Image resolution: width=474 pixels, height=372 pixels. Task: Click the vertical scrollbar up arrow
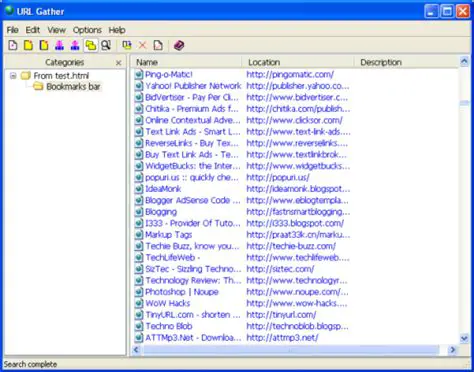[464, 61]
